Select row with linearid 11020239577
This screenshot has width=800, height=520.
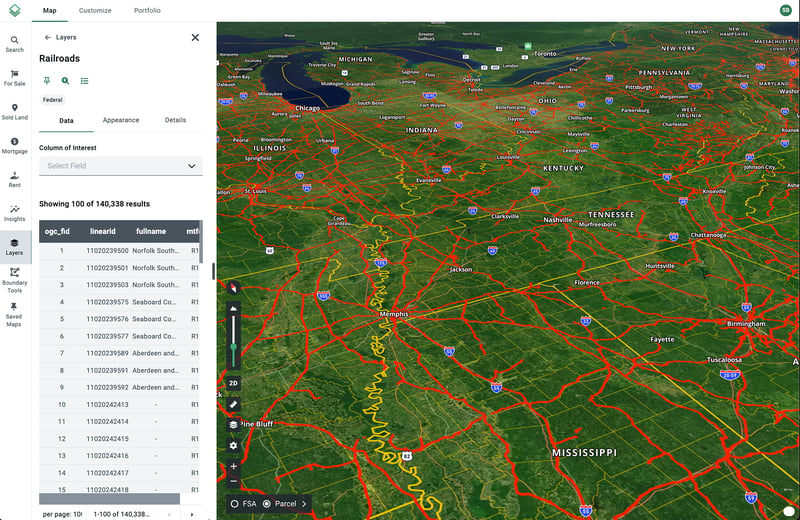pyautogui.click(x=119, y=336)
